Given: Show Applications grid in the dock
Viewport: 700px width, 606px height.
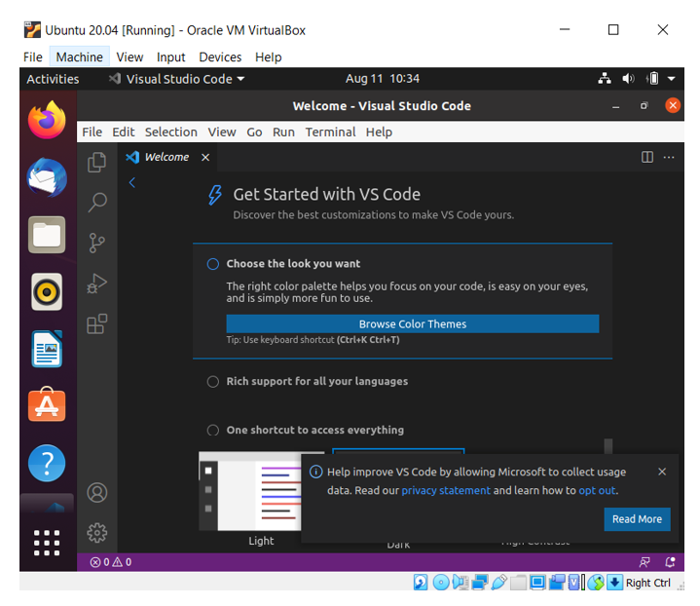Looking at the screenshot, I should (47, 543).
